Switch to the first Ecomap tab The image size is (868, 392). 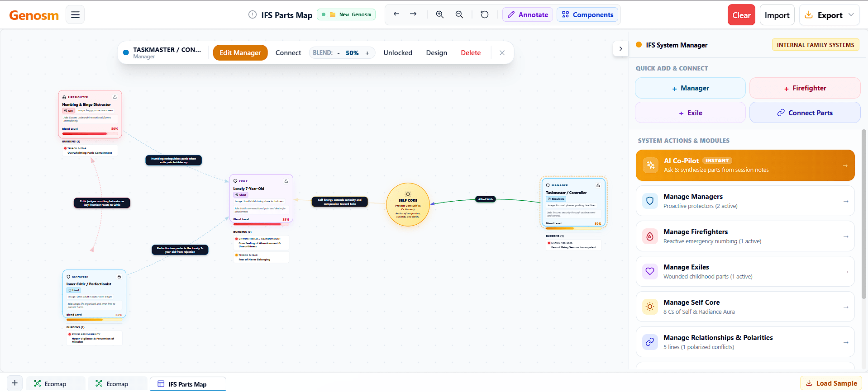(x=56, y=384)
